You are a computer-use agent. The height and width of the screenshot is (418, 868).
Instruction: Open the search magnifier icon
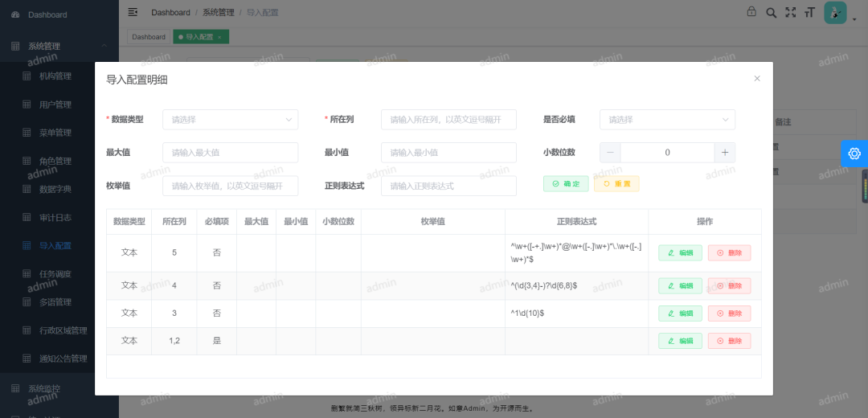tap(771, 12)
